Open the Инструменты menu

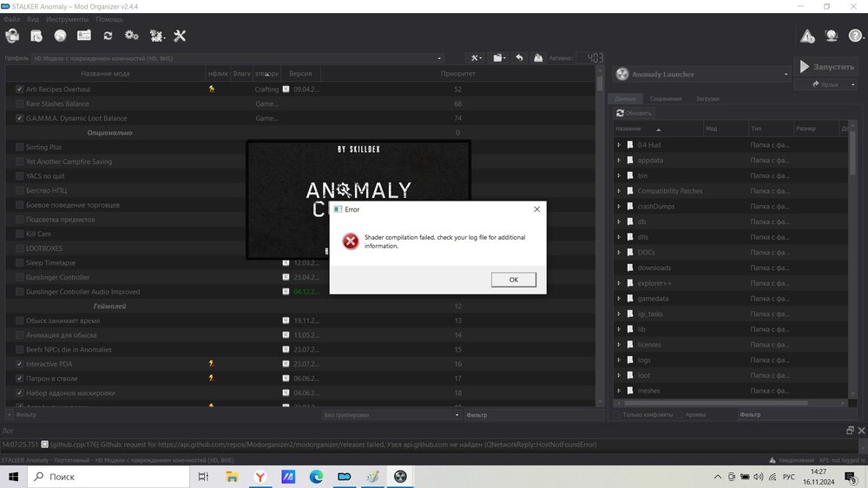(67, 19)
